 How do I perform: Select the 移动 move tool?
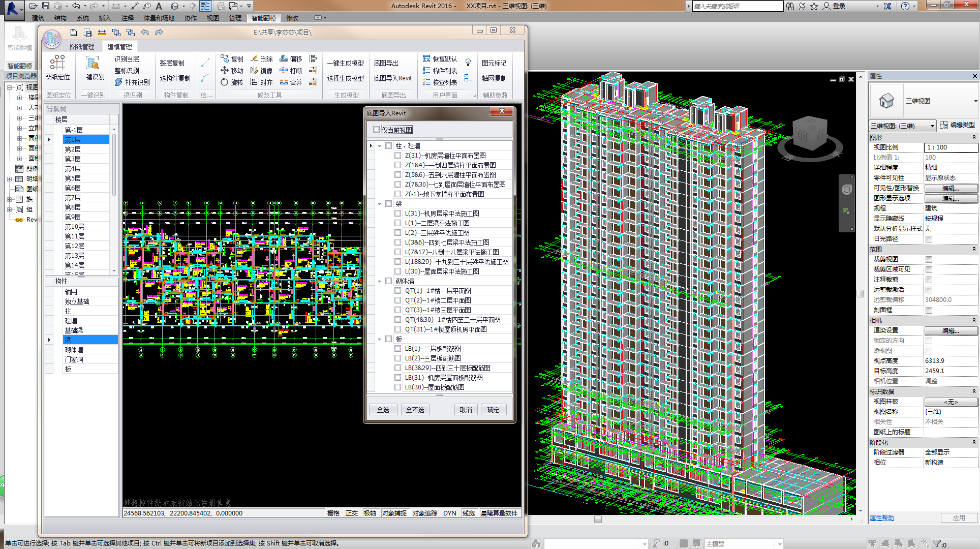232,71
